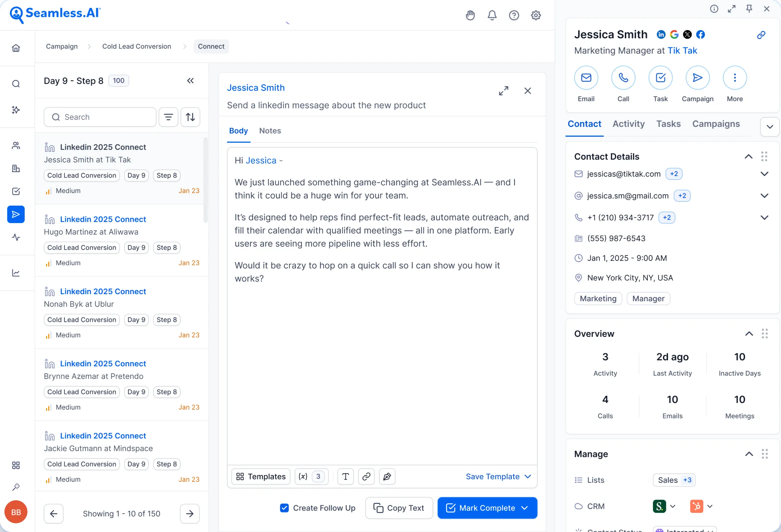This screenshot has width=781, height=532.
Task: Click the Call icon on Jessica's profile
Action: click(x=623, y=77)
